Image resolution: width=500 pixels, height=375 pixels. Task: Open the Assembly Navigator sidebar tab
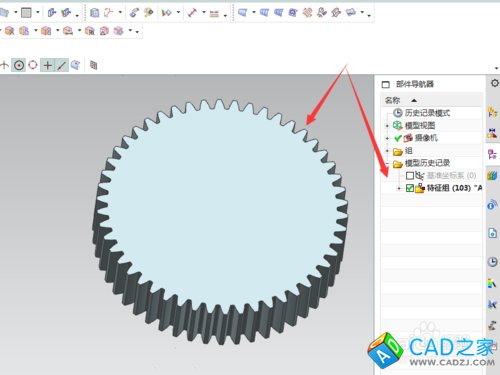click(492, 112)
